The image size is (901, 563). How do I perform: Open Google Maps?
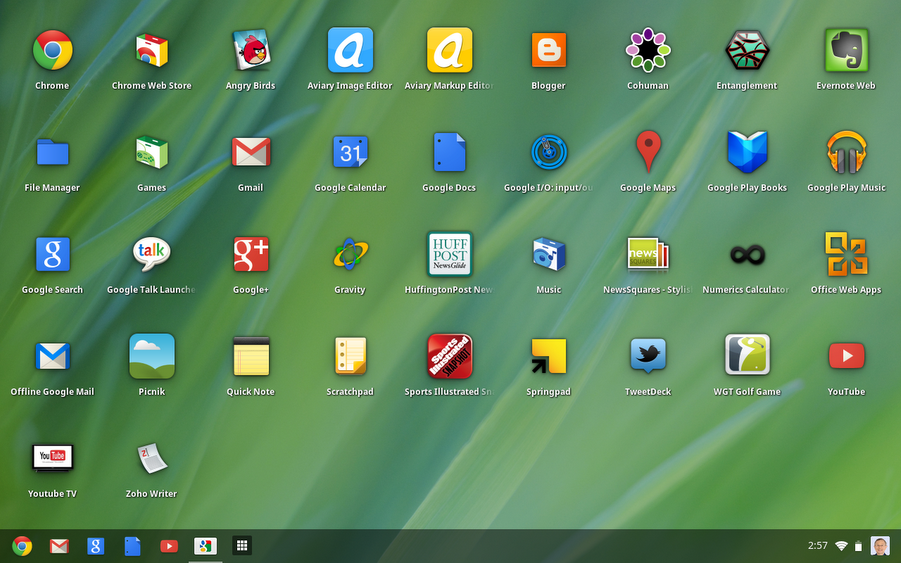[x=648, y=152]
